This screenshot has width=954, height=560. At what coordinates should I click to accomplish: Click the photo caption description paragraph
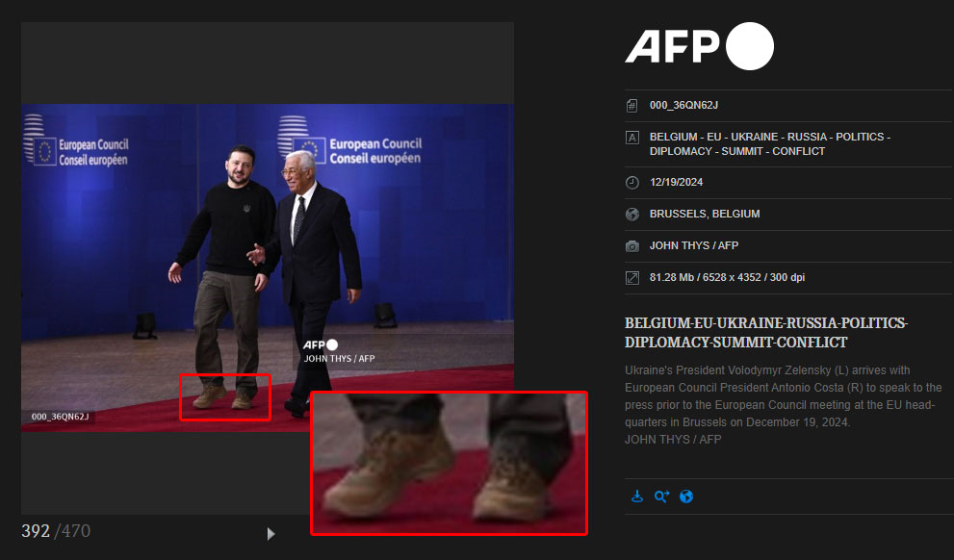pyautogui.click(x=781, y=396)
